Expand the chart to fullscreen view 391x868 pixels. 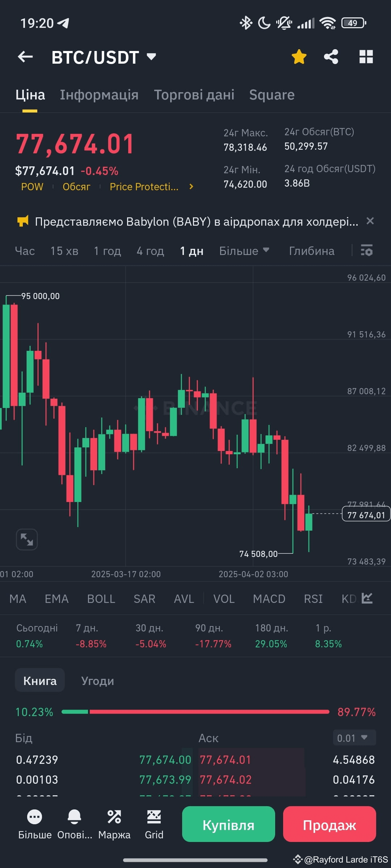coord(26,539)
